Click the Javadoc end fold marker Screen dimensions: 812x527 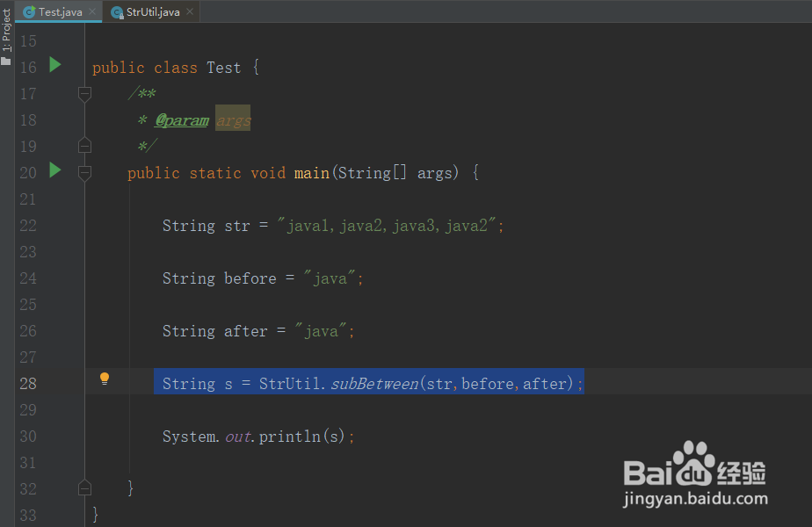(84, 146)
